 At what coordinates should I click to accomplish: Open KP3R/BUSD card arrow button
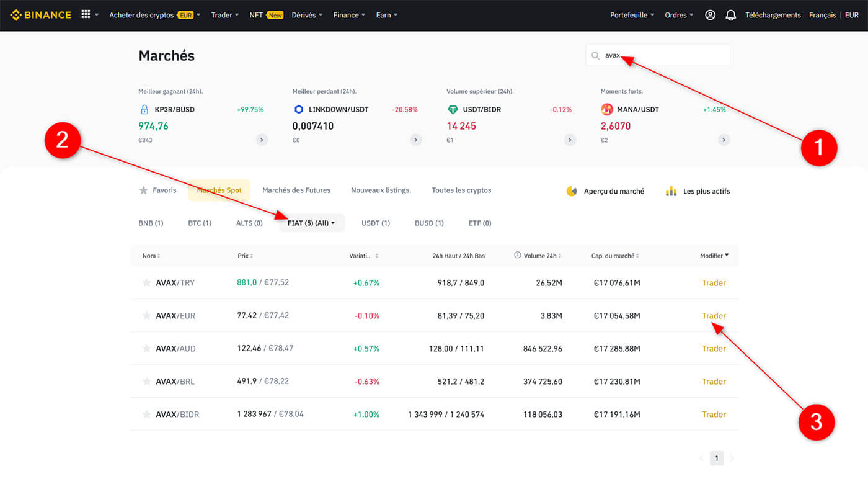(262, 140)
